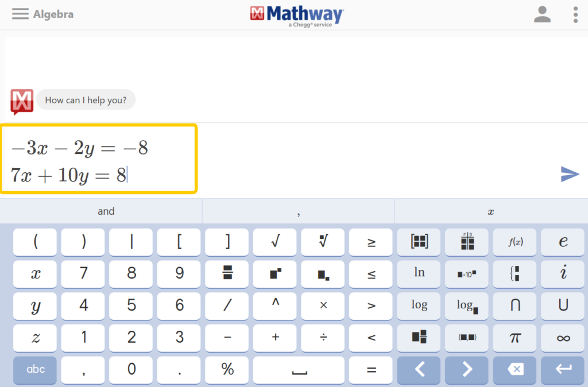Insert Euler's number e
The image size is (588, 387).
(x=563, y=242)
